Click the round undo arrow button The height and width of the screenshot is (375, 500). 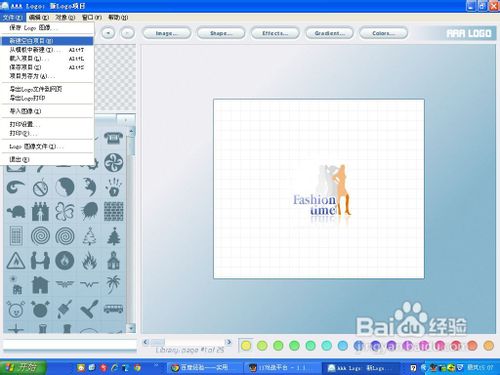pyautogui.click(x=108, y=33)
